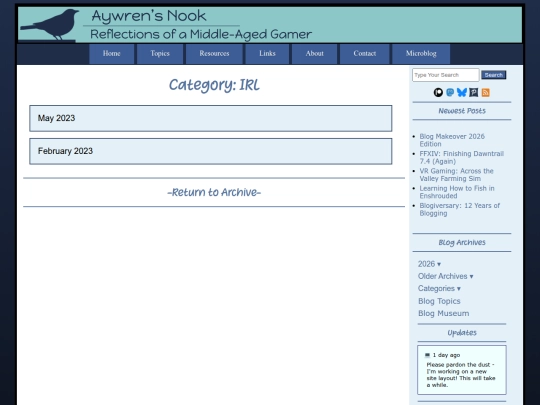Open the Resources menu item
The height and width of the screenshot is (405, 540).
point(214,54)
